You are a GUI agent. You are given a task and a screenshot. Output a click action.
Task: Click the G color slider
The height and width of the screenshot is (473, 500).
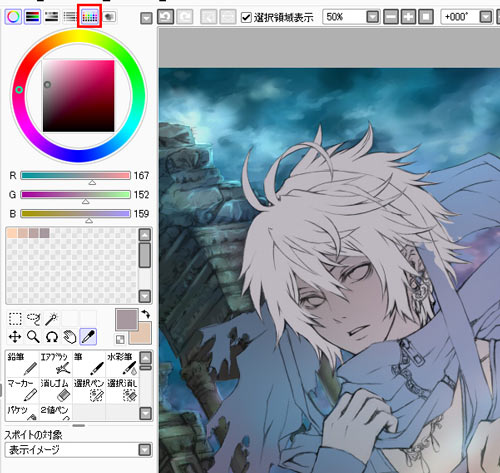75,195
